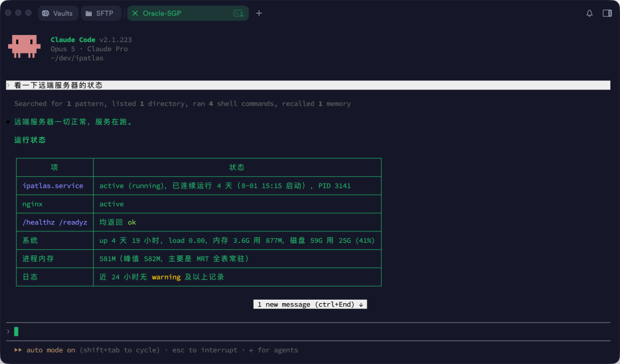Click the '(shift+tab to cycle)' hint
The width and height of the screenshot is (620, 364).
(x=120, y=350)
